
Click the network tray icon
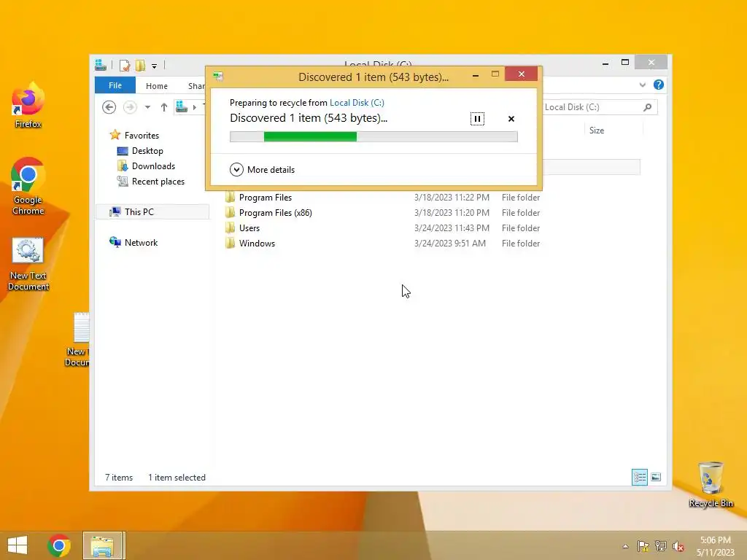coord(661,546)
